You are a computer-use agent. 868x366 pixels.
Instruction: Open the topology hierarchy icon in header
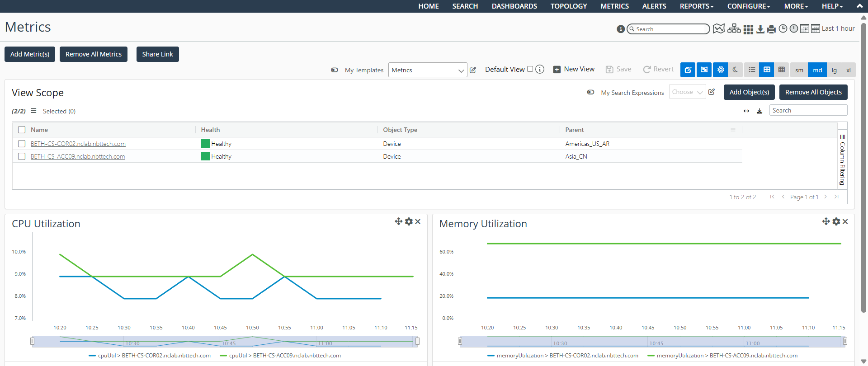[734, 29]
